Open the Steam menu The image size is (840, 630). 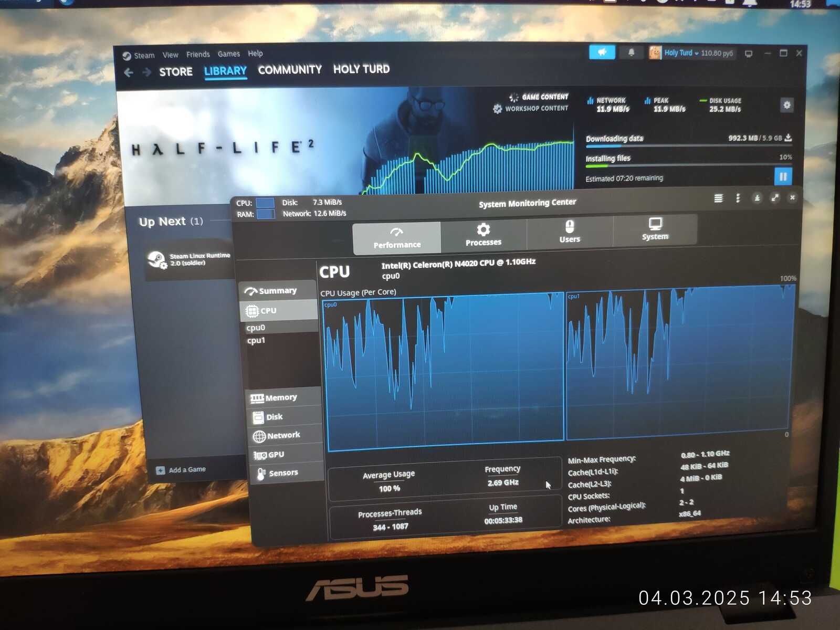tap(144, 56)
